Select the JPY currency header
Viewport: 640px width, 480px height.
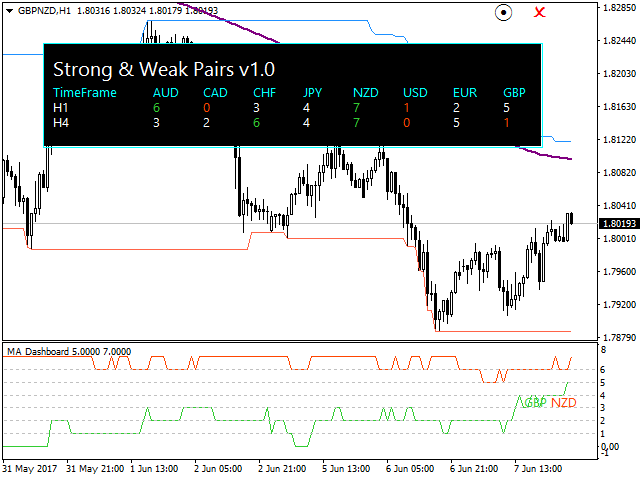314,93
